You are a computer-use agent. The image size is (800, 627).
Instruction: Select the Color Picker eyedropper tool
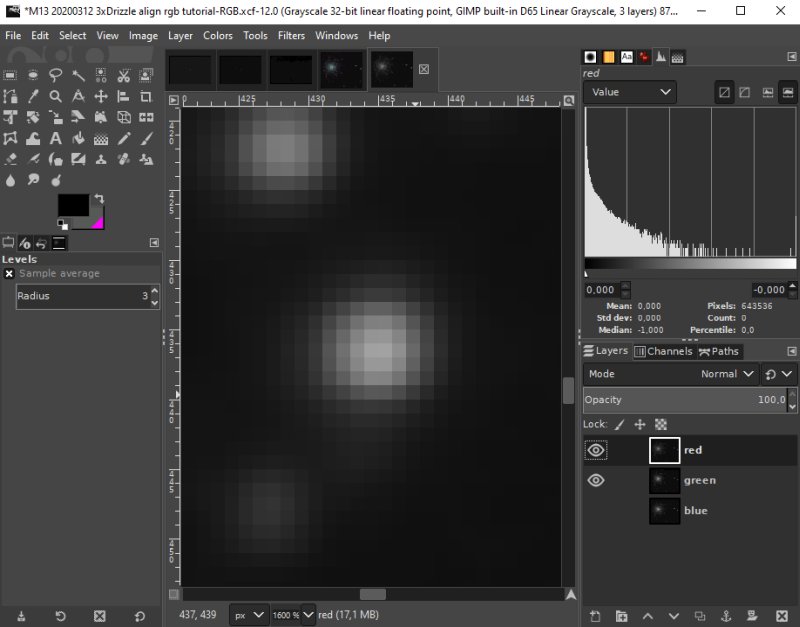pyautogui.click(x=33, y=96)
